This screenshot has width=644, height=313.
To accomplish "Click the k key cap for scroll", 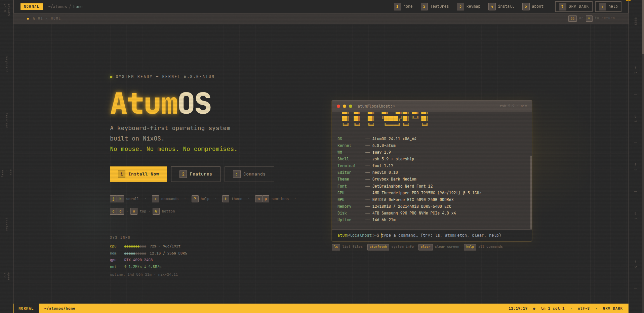I will 120,199.
